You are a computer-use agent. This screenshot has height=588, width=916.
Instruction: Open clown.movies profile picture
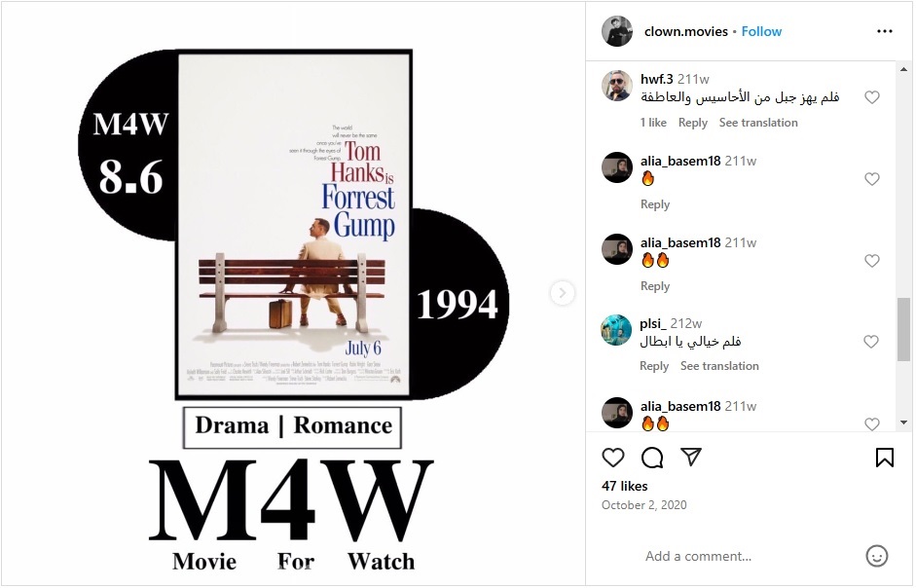click(x=617, y=31)
